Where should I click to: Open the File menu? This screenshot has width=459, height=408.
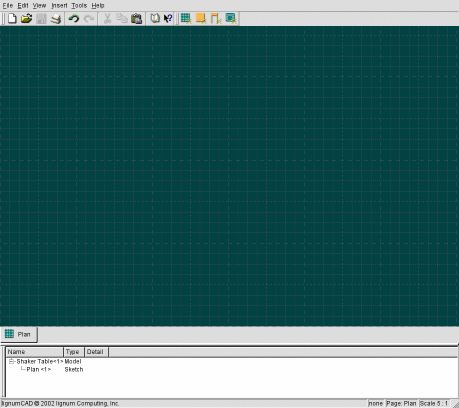point(8,5)
